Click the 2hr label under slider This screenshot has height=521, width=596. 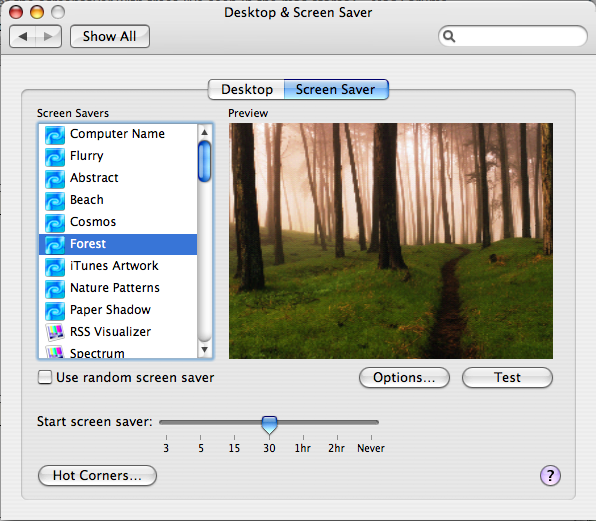pyautogui.click(x=336, y=448)
